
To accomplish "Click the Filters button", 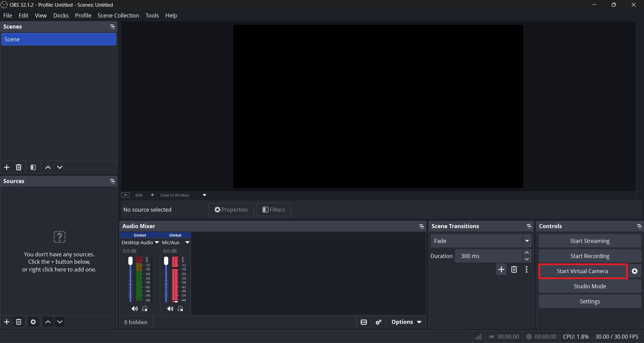I will [x=274, y=210].
